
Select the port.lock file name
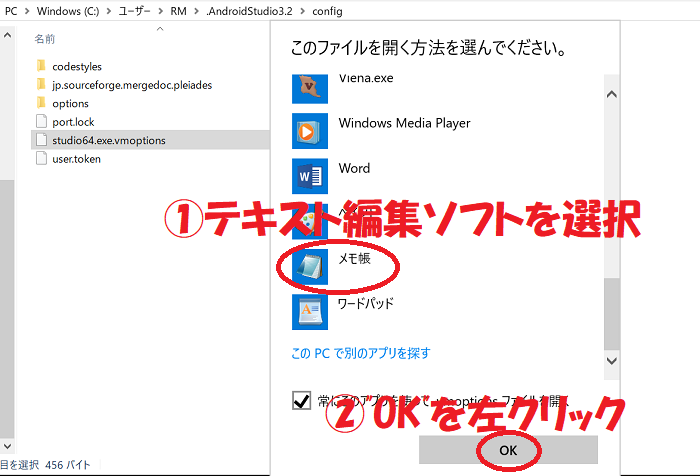pyautogui.click(x=73, y=122)
